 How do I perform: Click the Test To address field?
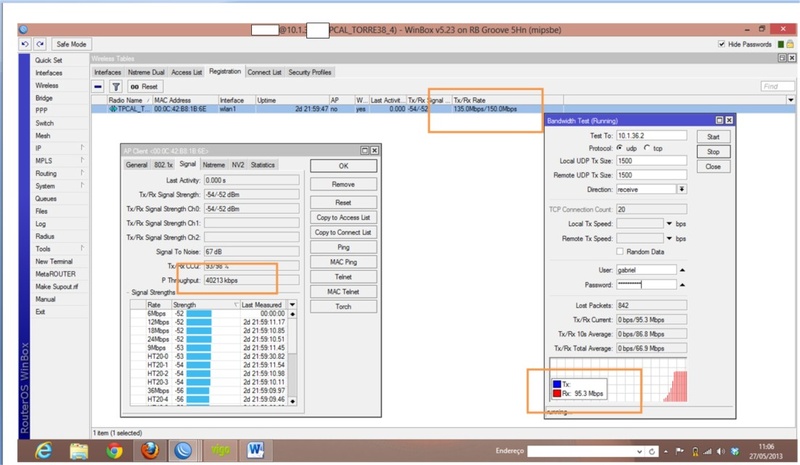point(652,136)
